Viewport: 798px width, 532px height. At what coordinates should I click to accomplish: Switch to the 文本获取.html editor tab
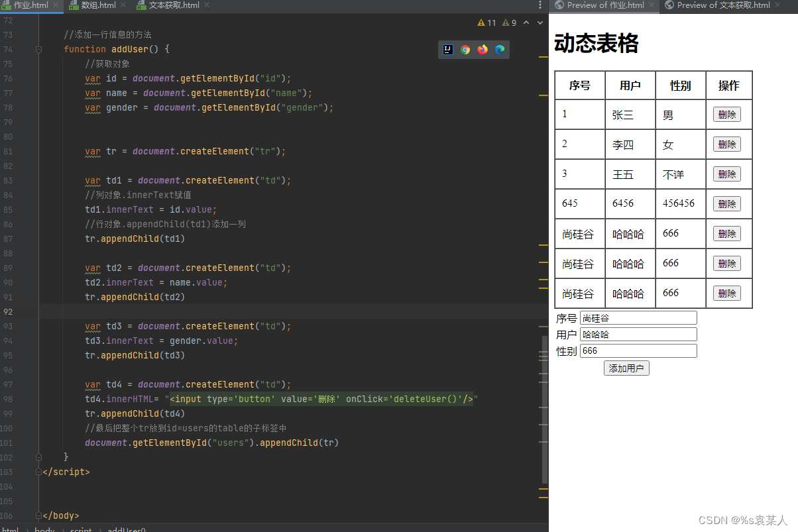(x=174, y=5)
